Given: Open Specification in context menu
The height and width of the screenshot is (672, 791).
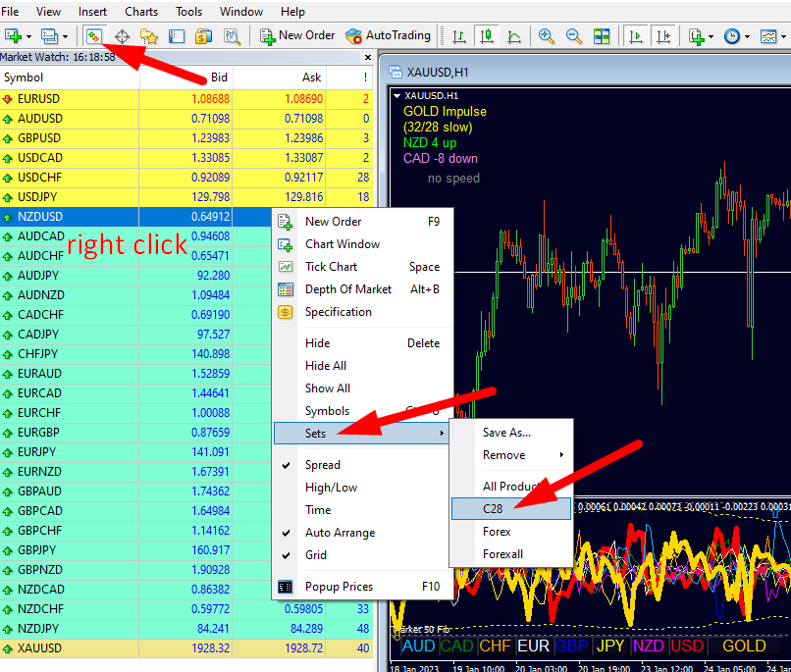Looking at the screenshot, I should point(362,312).
